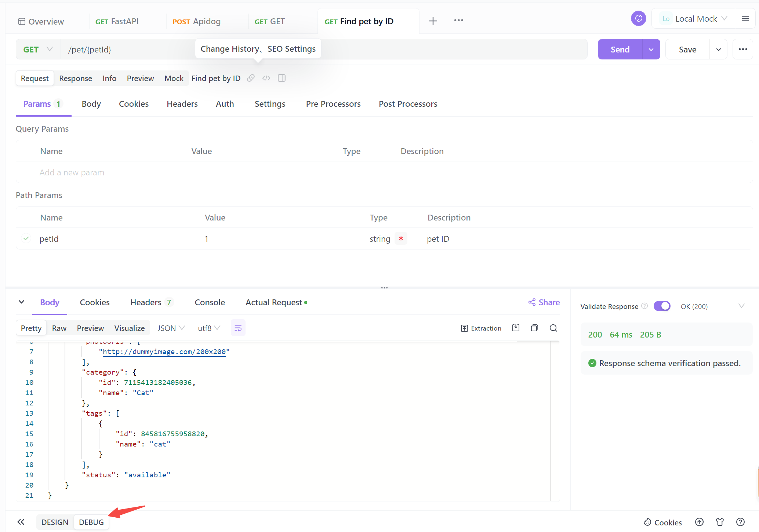
Task: Select the Mock view tab
Action: tap(174, 78)
